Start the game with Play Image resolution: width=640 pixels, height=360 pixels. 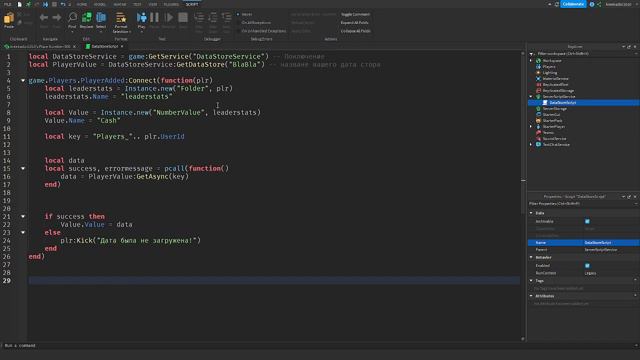[141, 18]
